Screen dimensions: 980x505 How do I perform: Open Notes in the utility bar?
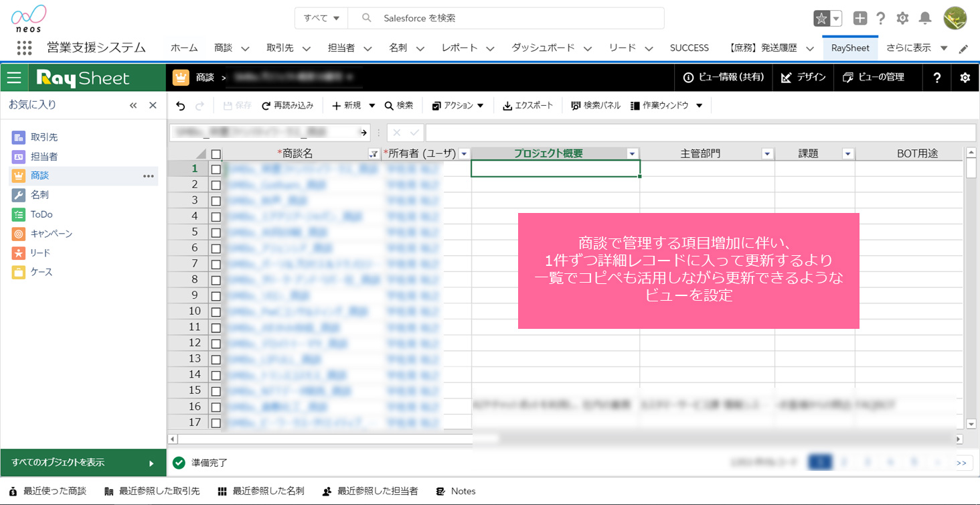[456, 491]
